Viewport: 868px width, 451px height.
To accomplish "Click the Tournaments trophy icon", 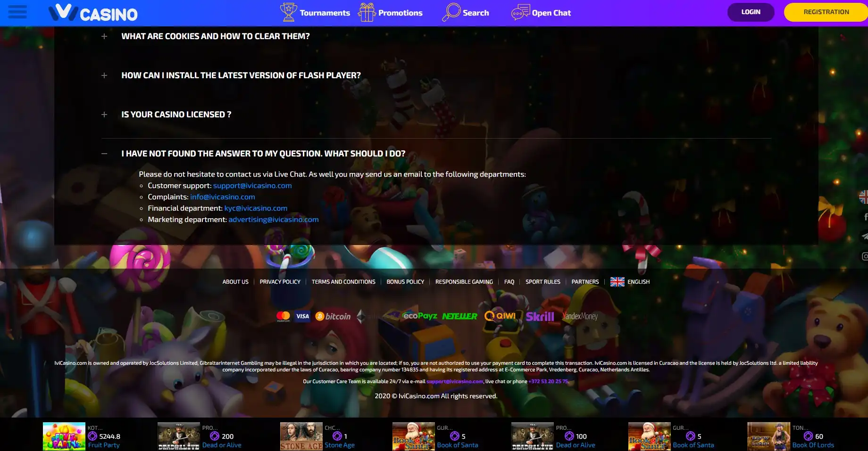I will point(288,12).
